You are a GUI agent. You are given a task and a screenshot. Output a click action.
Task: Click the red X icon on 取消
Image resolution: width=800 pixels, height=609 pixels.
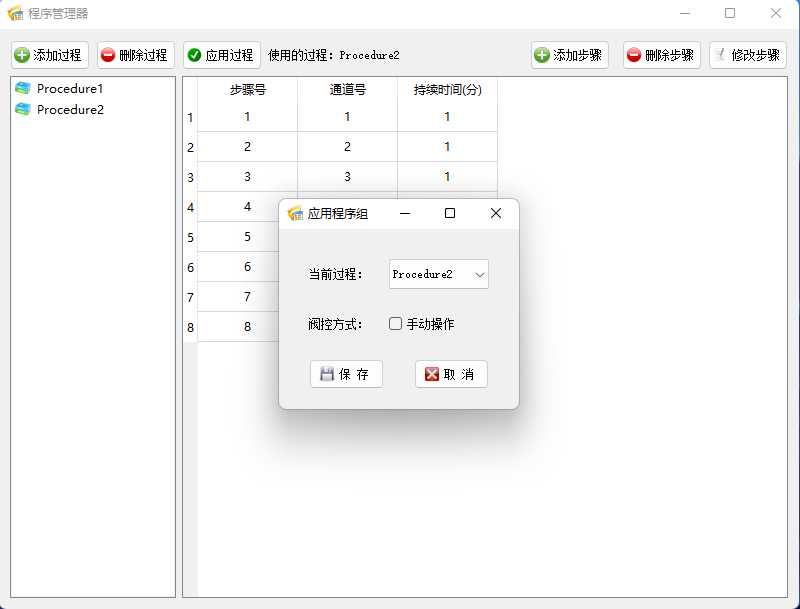coord(432,374)
